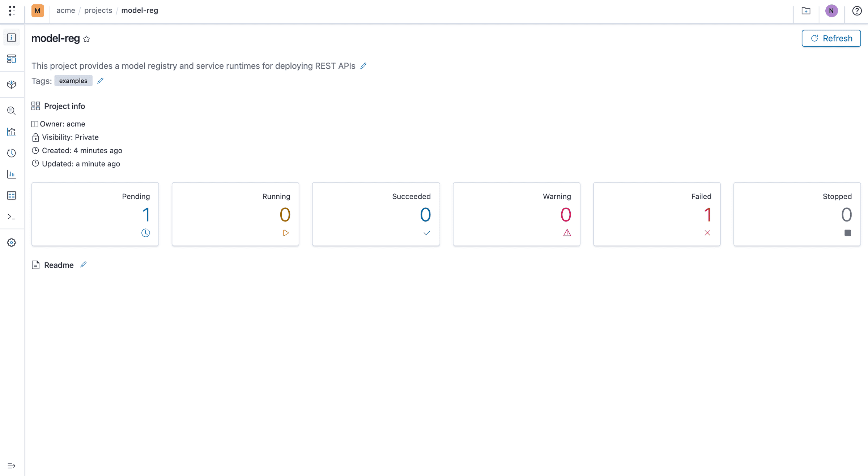This screenshot has width=868, height=476.
Task: Click the Refresh button
Action: coord(831,38)
